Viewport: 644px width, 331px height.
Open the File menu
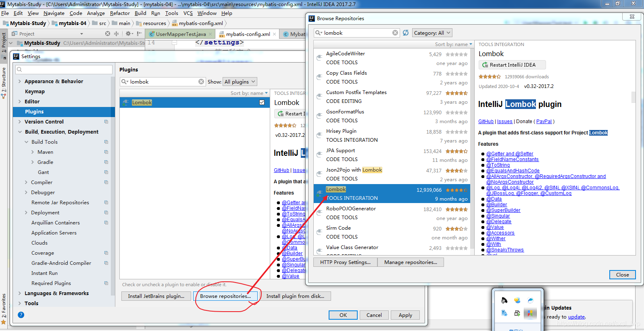coord(5,13)
